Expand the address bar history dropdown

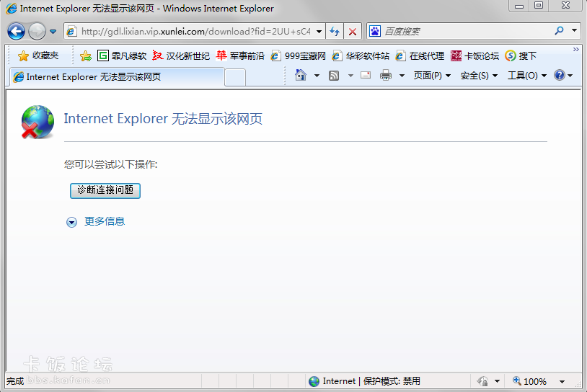319,32
